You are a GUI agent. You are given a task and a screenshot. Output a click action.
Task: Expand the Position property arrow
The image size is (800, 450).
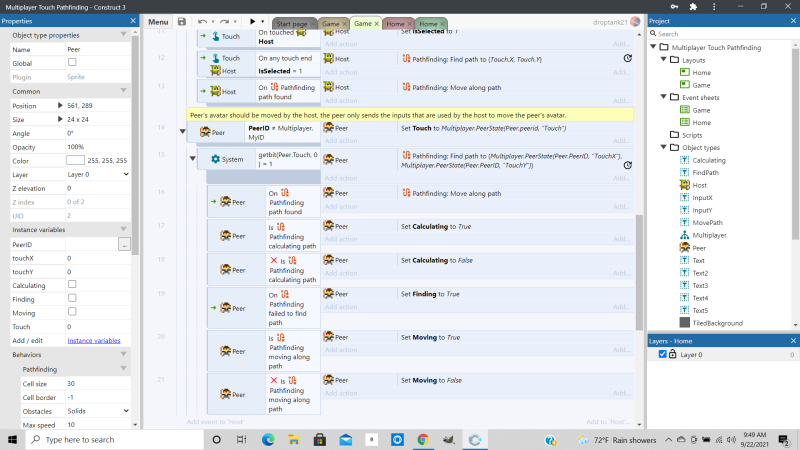[60, 105]
